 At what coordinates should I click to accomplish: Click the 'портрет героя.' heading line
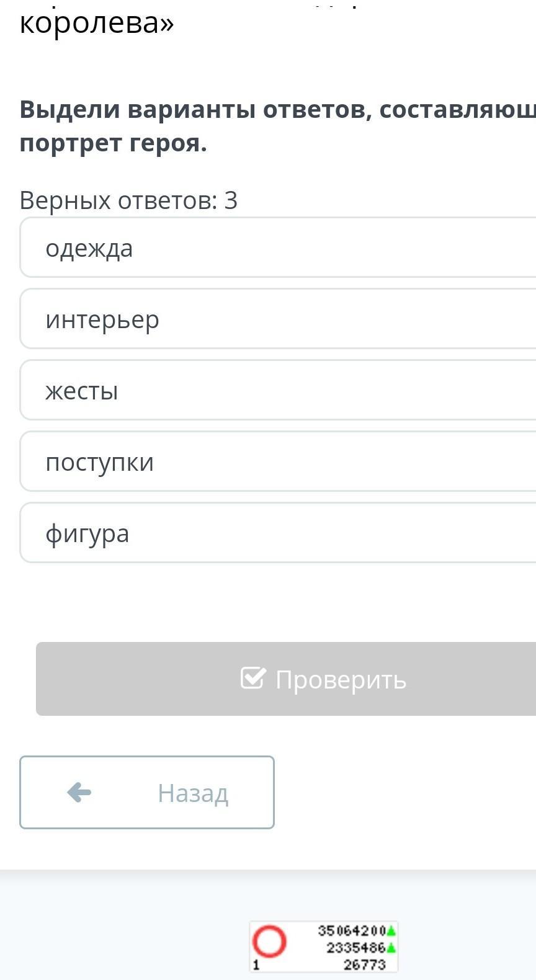click(x=113, y=143)
